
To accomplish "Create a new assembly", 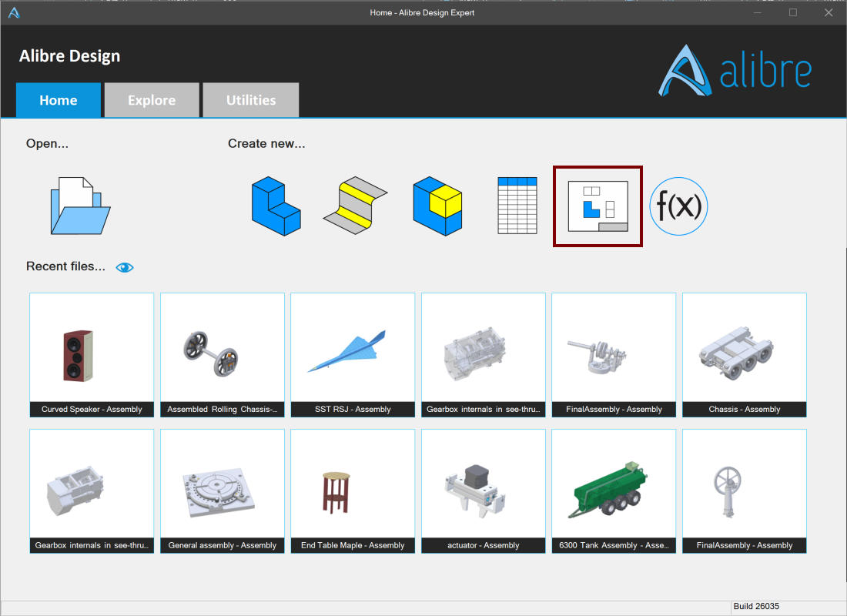I will click(x=437, y=206).
